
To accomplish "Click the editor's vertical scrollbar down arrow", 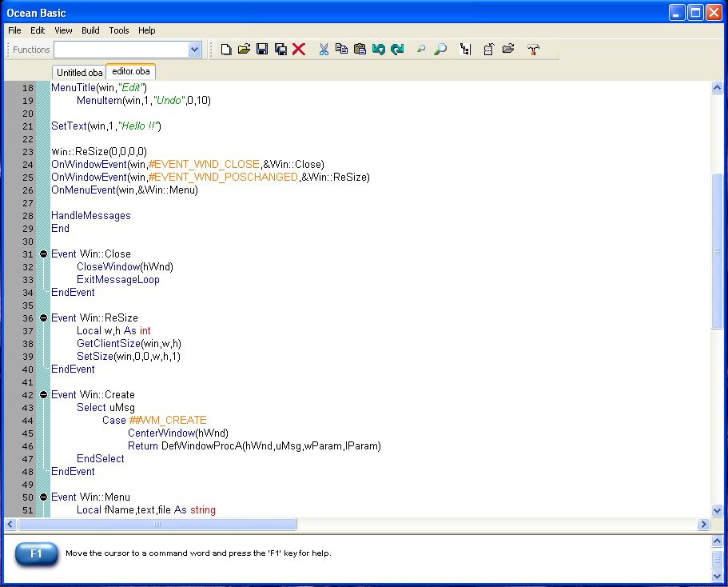I will point(717,510).
